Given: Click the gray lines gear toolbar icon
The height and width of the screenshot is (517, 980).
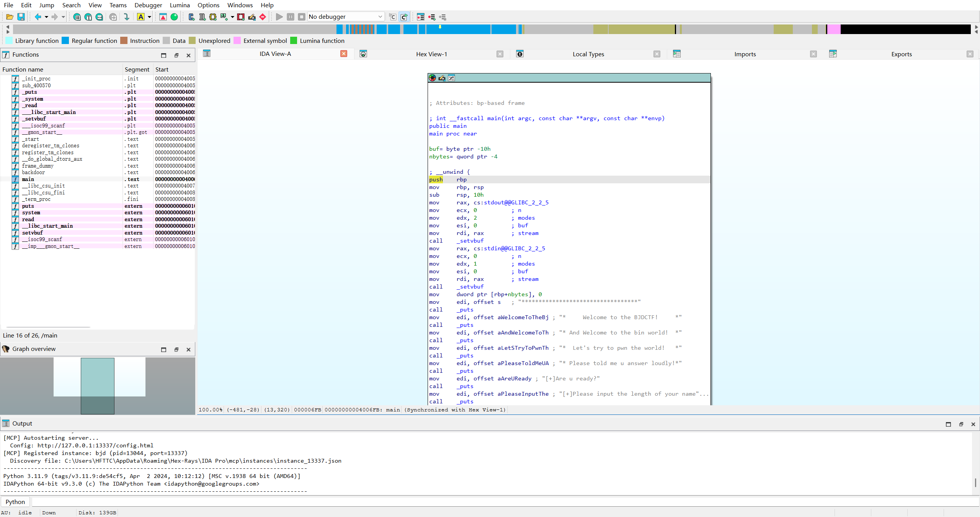Looking at the screenshot, I should pyautogui.click(x=443, y=17).
